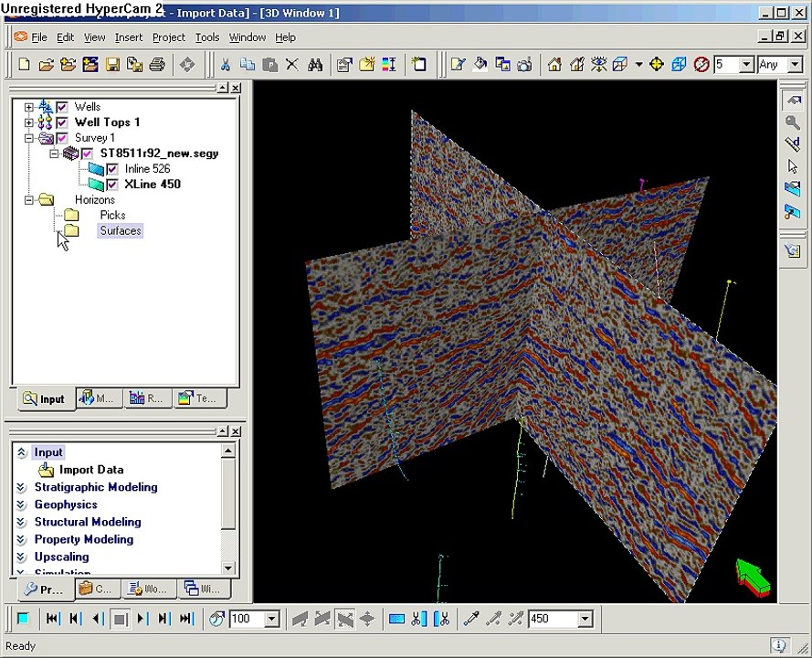Expand the Wells tree node
This screenshot has width=812, height=658.
pos(29,107)
